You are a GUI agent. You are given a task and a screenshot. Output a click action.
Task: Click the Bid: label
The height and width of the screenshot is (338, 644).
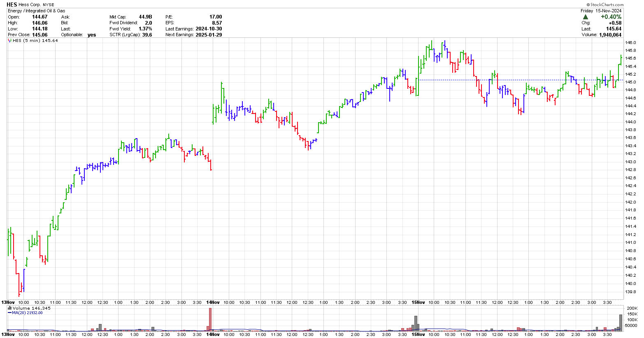[65, 23]
